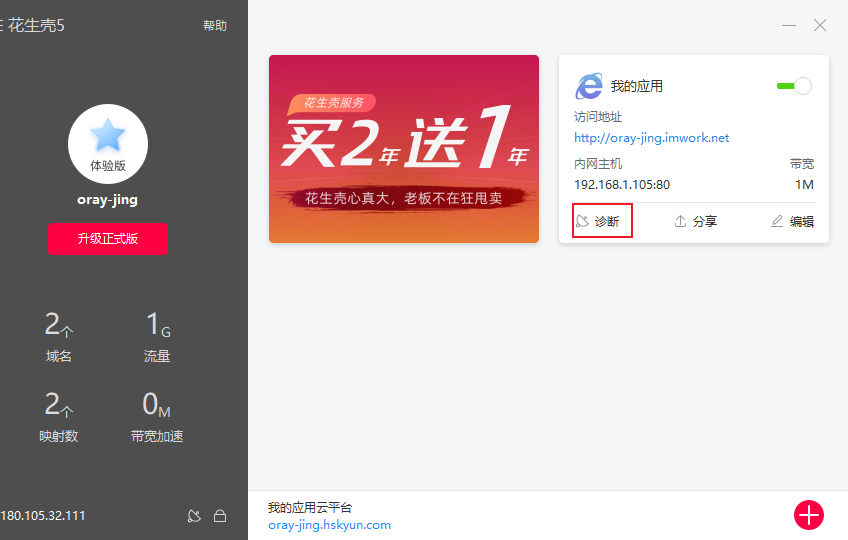Open the 帮助 help menu
Screen dimensions: 848x540
(x=215, y=25)
